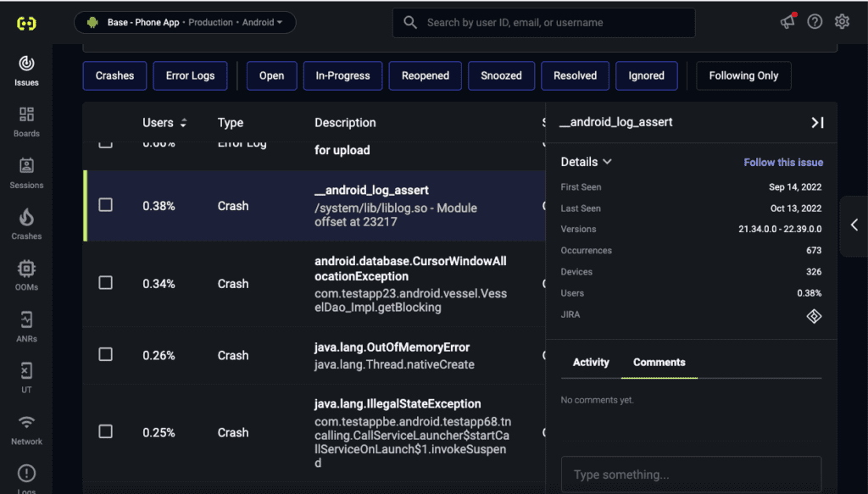Image resolution: width=868 pixels, height=494 pixels.
Task: Check the OutOfMemoryError row checkbox
Action: click(x=105, y=354)
